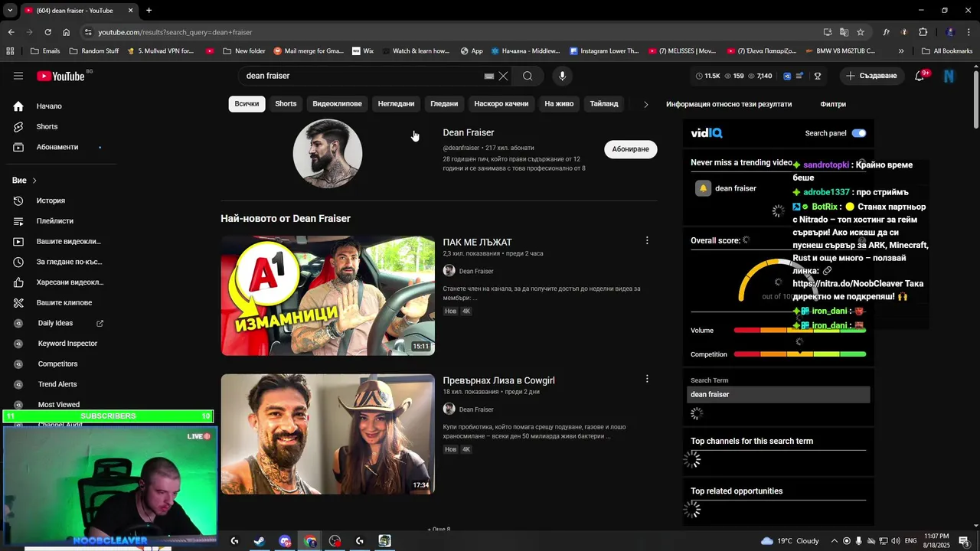Screen dimensions: 980x551
Task: Click Chrome in the taskbar
Action: tap(310, 541)
